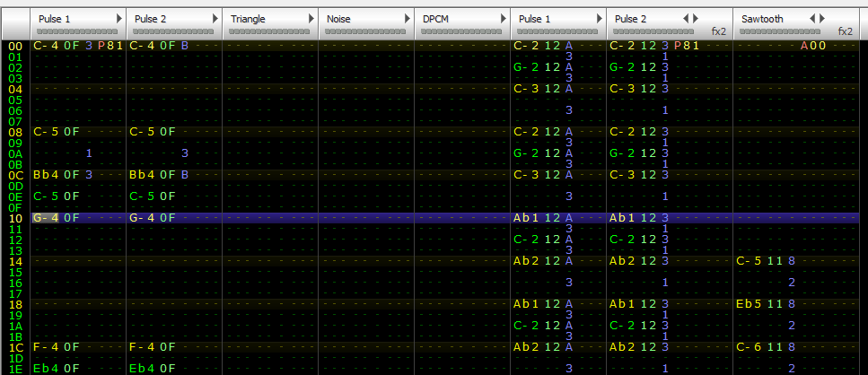The width and height of the screenshot is (868, 375).
Task: Mute the Noise channel via its header
Action: point(338,19)
